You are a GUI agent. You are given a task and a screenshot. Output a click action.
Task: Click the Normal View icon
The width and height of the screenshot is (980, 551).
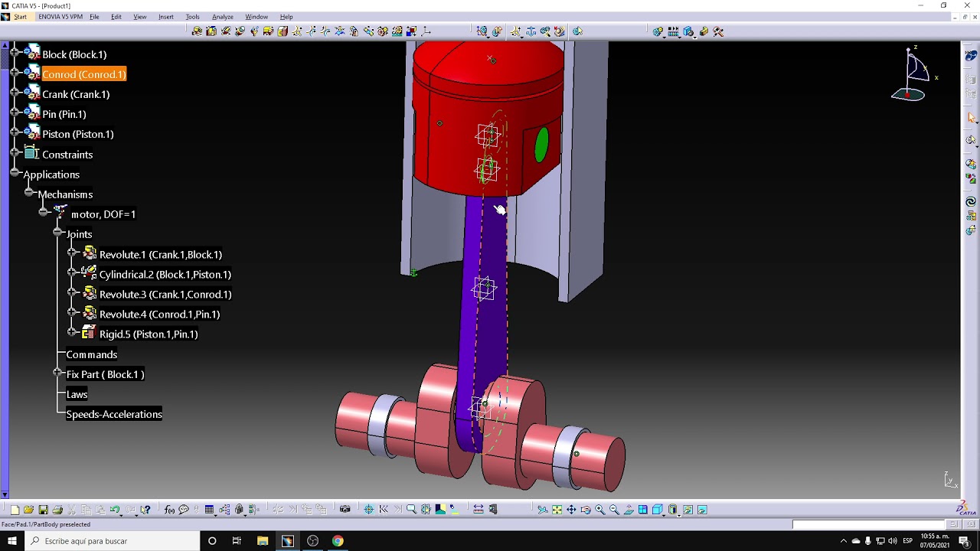pos(629,510)
